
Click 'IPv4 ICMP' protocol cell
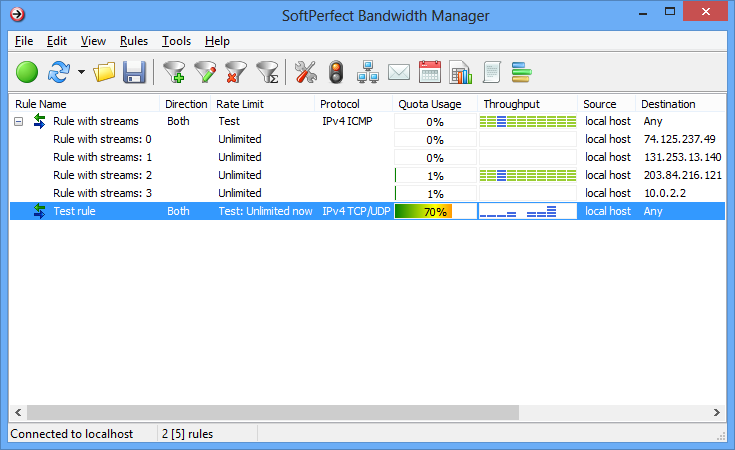click(x=347, y=121)
